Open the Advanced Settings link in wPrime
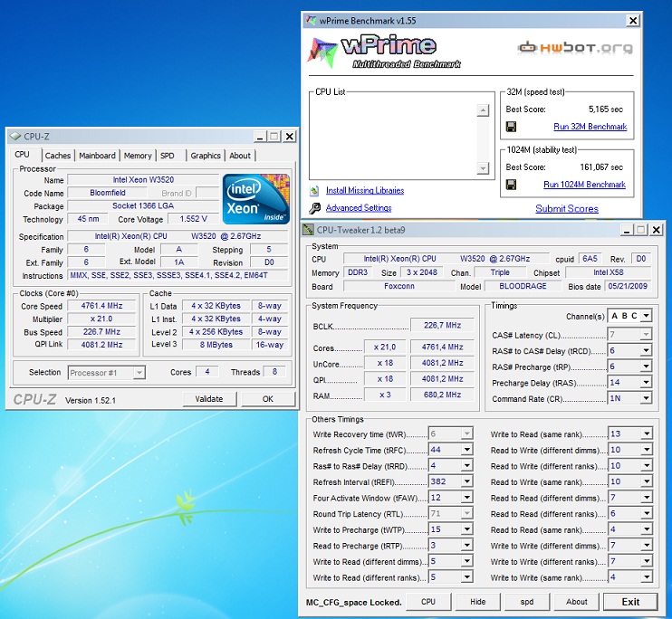This screenshot has width=672, height=619. (x=359, y=208)
